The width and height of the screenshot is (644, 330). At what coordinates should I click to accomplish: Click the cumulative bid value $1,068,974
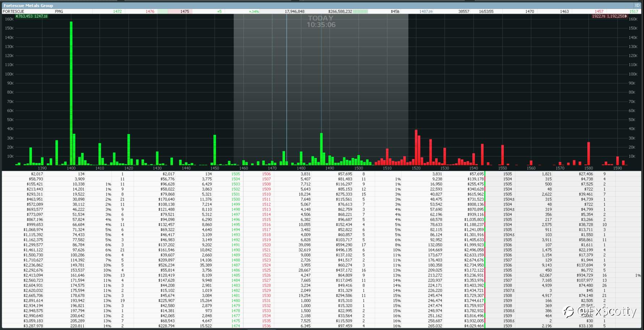click(33, 230)
